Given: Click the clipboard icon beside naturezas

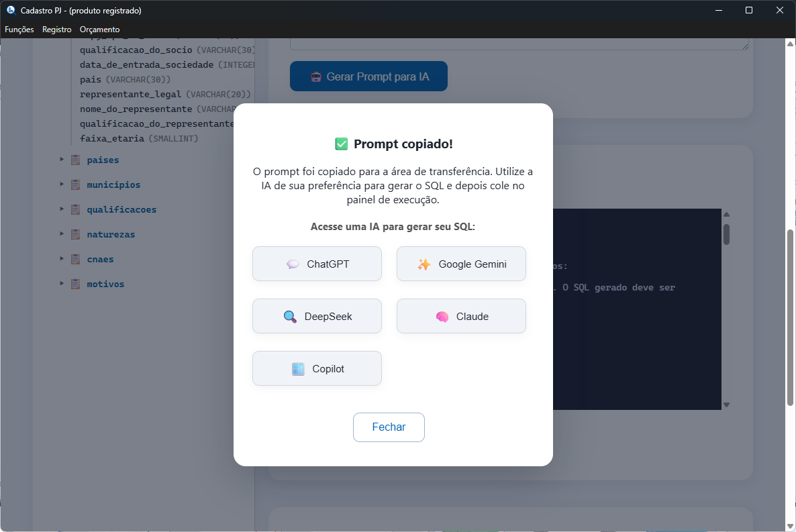Looking at the screenshot, I should (75, 235).
